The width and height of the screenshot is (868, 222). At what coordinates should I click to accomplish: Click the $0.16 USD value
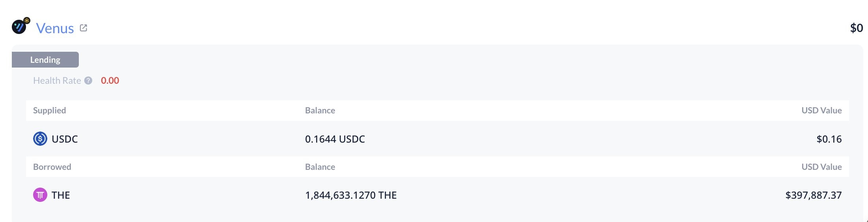click(829, 139)
